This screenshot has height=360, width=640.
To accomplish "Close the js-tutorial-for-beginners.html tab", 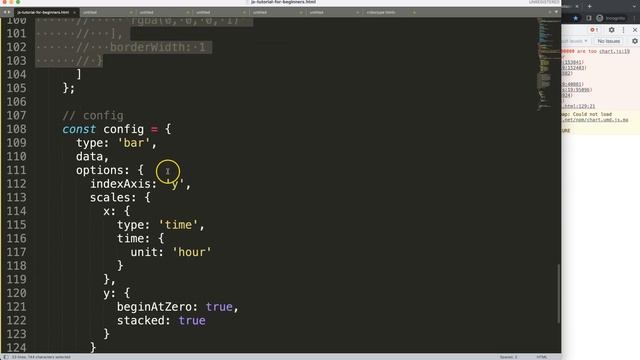I will (74, 13).
